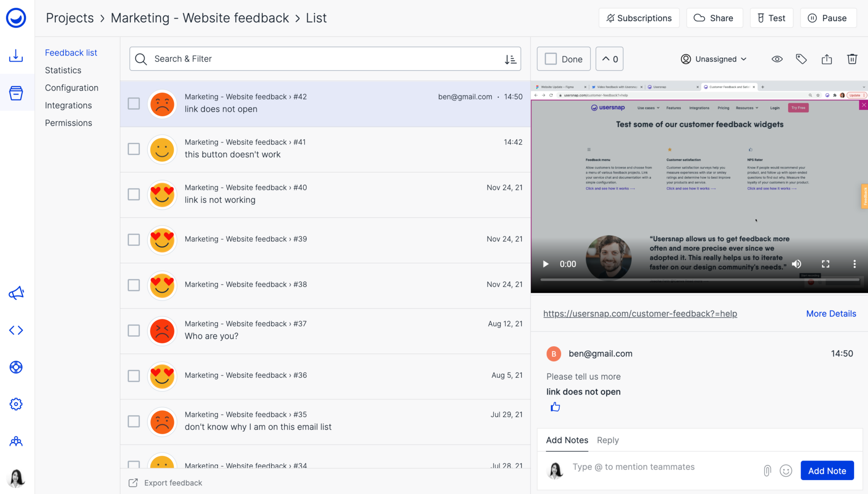Select the checkbox for feedback item #42
The width and height of the screenshot is (868, 494).
pyautogui.click(x=134, y=104)
